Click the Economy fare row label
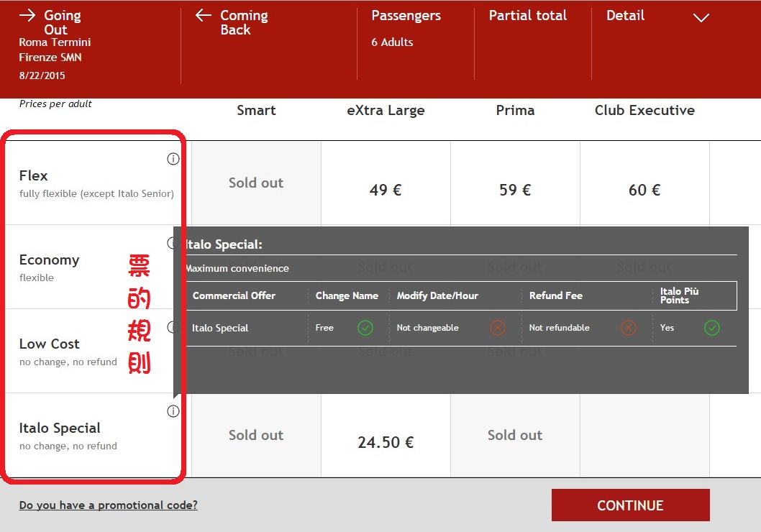Image resolution: width=761 pixels, height=532 pixels. [x=49, y=260]
